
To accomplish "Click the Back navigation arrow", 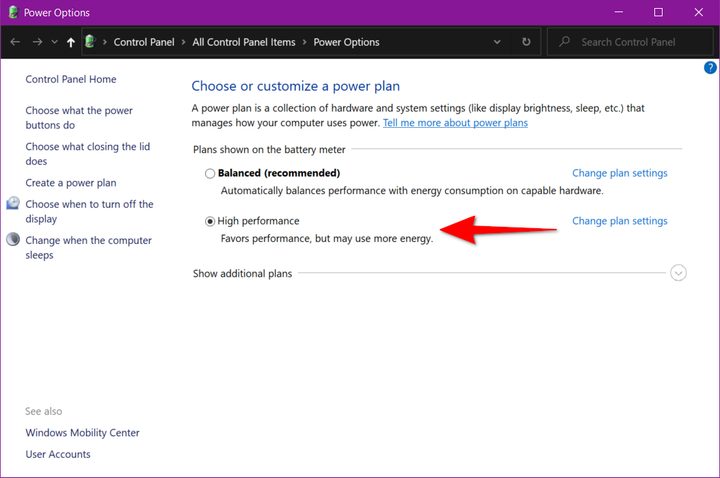I will tap(15, 42).
